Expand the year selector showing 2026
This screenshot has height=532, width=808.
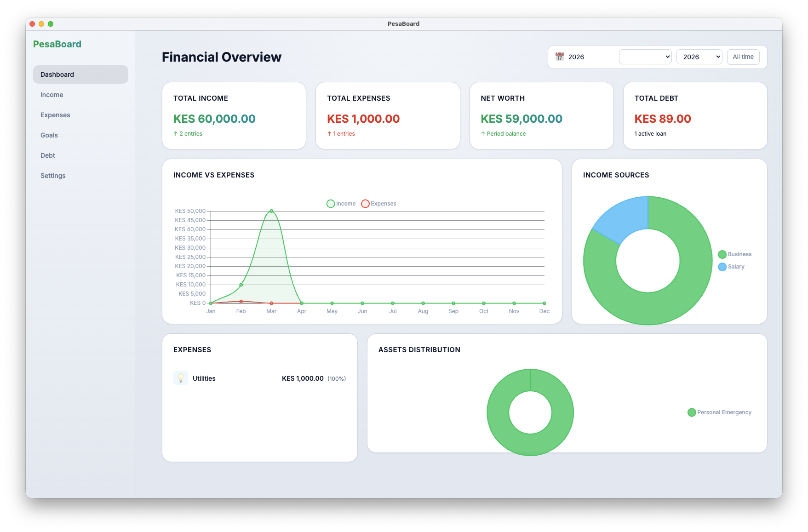(699, 57)
